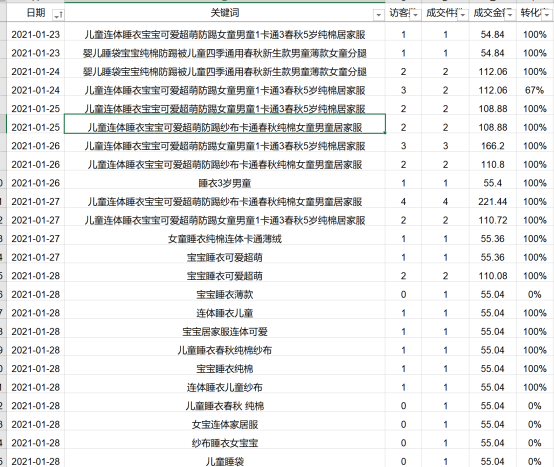Open the 成交件 column filter dropdown
Screen dimensions: 554x467
462,15
